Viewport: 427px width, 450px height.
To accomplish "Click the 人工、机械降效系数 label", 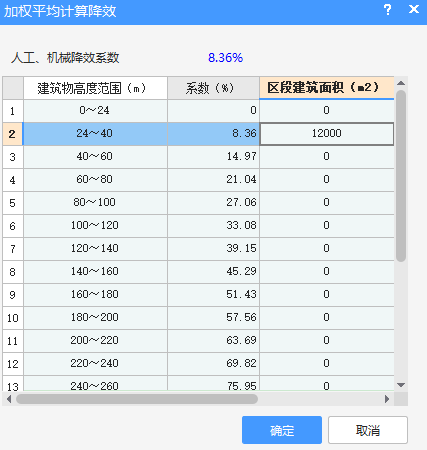I will [65, 58].
